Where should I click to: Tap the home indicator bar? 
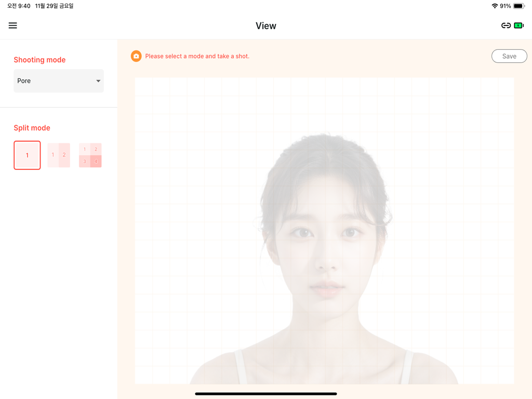(x=266, y=394)
